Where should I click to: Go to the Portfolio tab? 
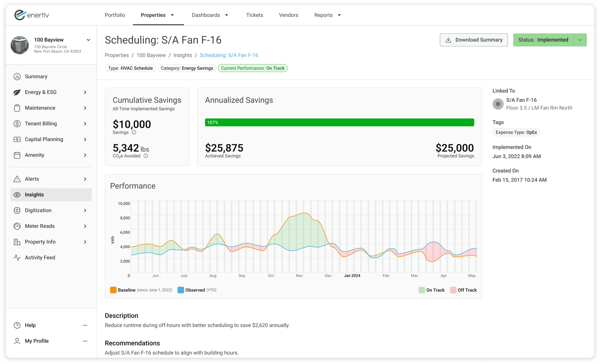115,15
